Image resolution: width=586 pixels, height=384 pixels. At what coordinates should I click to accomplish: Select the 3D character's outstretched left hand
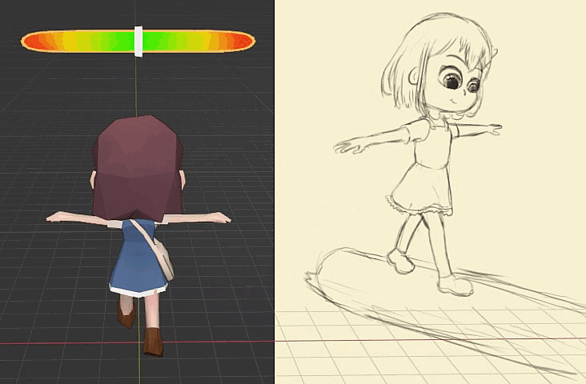56,217
